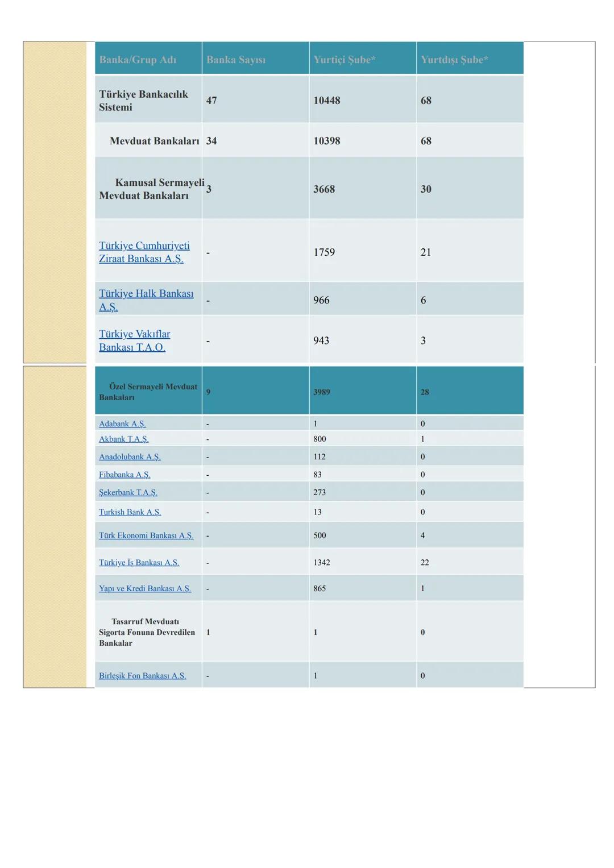Open the Türkiye Cumhuriyeti Ziraat Bankası A.Ş. link
Screen dimensions: 614x868
[x=144, y=252]
